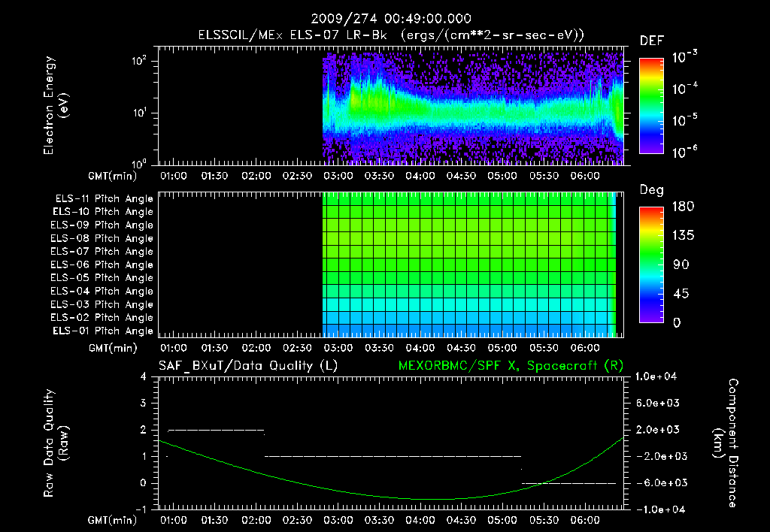Select the SAF_BXuT/Data Quality (L) legend
770x532 pixels.
click(248, 366)
